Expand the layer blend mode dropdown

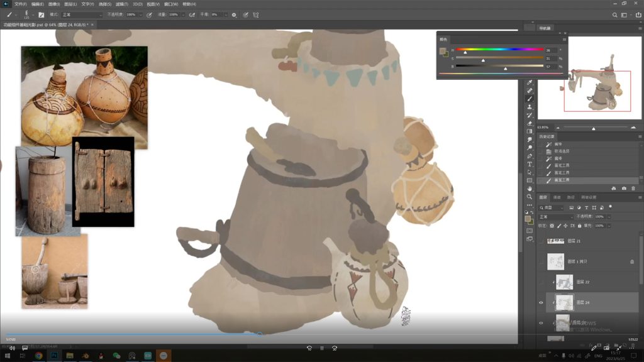557,216
